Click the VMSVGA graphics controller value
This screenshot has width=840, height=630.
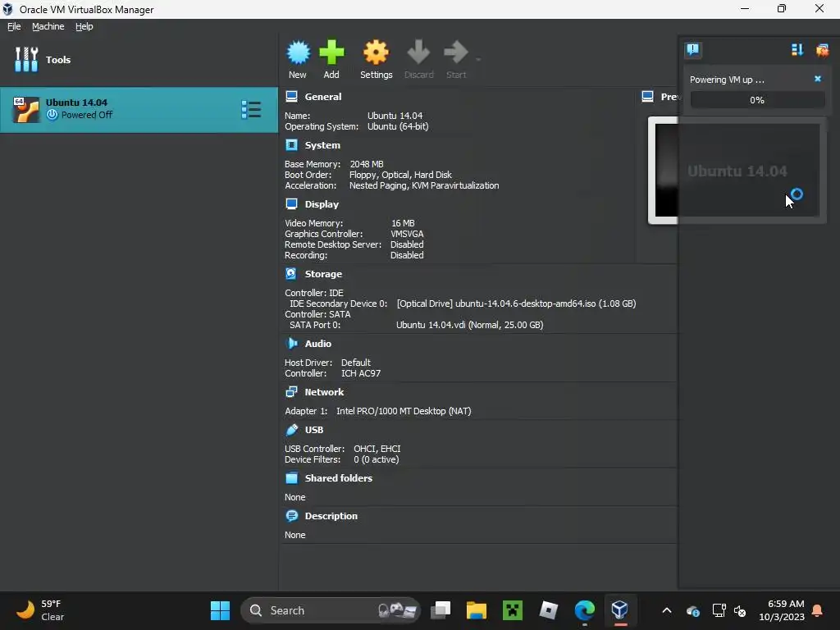tap(407, 234)
